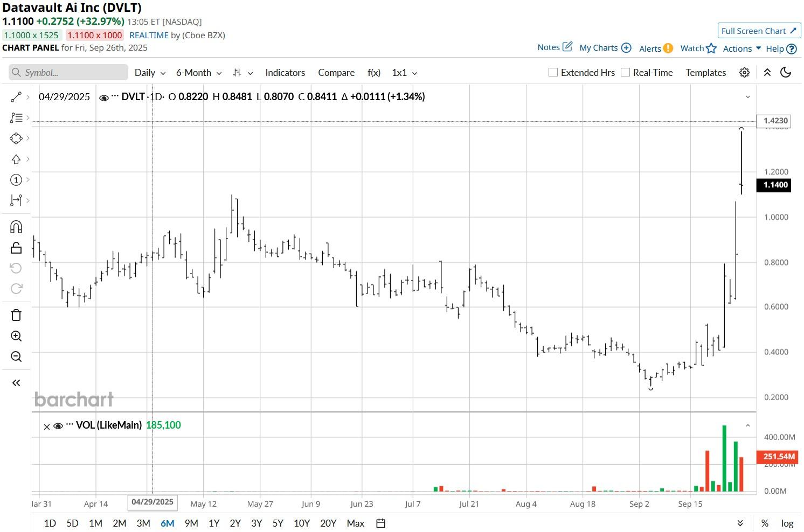Zoom in on the chart
804x532 pixels.
(x=16, y=336)
